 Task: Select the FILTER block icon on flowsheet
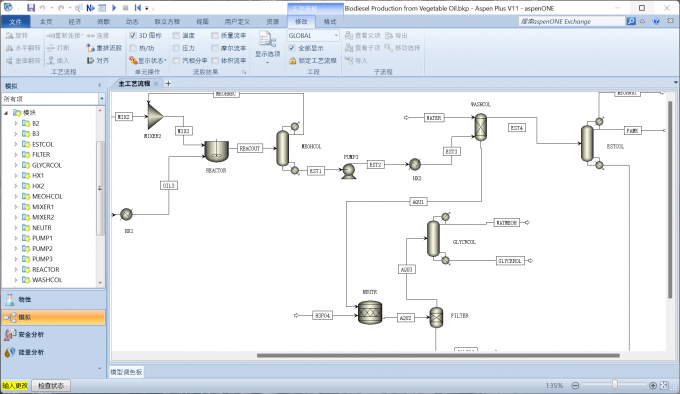tap(436, 317)
